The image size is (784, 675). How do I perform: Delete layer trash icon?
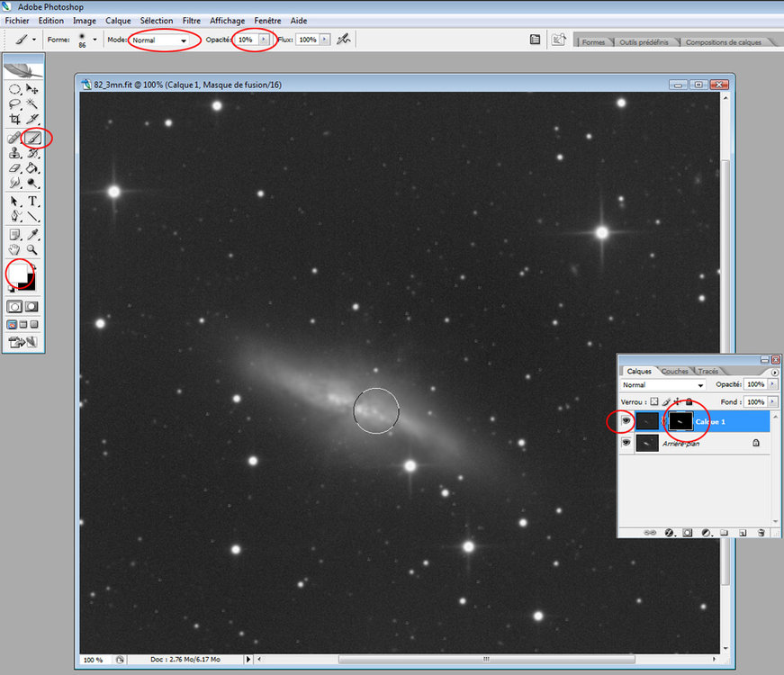[x=761, y=533]
